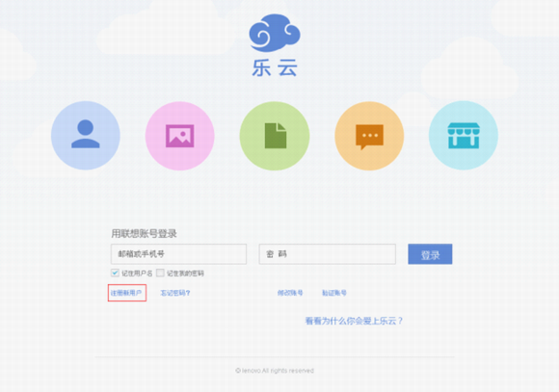This screenshot has width=559, height=392.
Task: Click the lenovo All rights reserved footer
Action: pyautogui.click(x=275, y=371)
